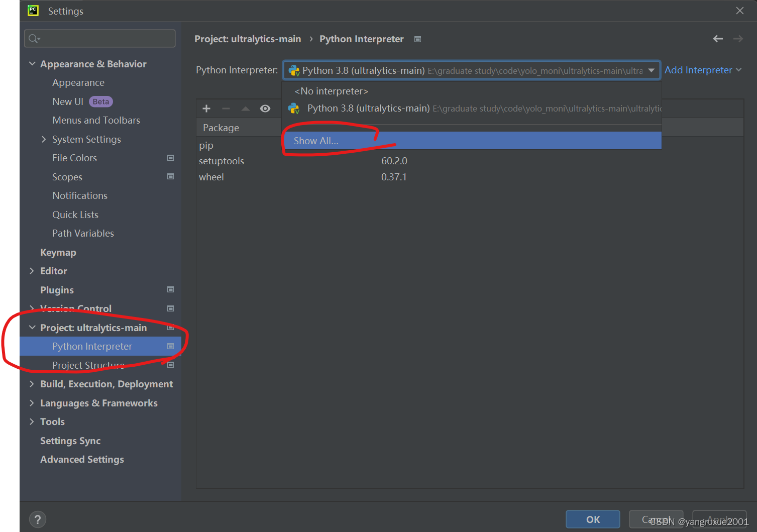Expand the Editor section
757x532 pixels.
[x=32, y=271]
